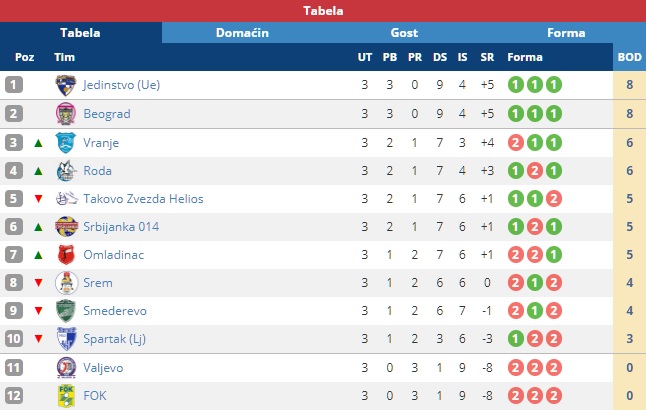Click the Smederevo green shield logo
This screenshot has width=646, height=410.
click(x=66, y=311)
